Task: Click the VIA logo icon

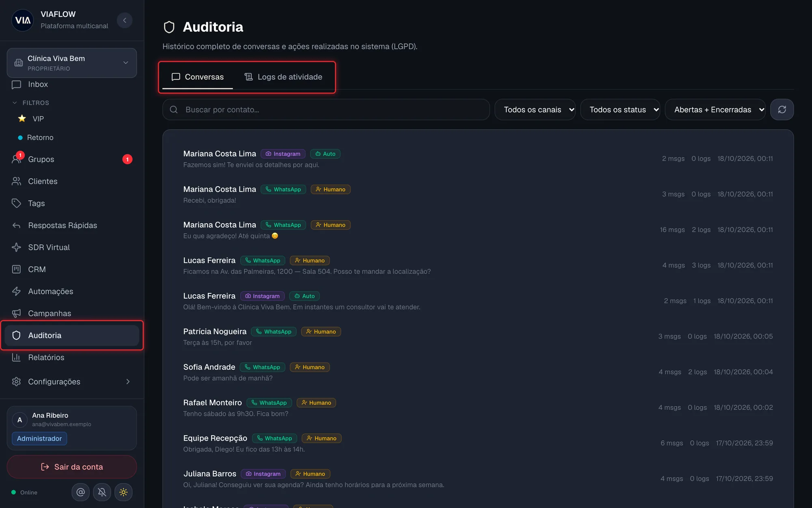Action: coord(23,20)
